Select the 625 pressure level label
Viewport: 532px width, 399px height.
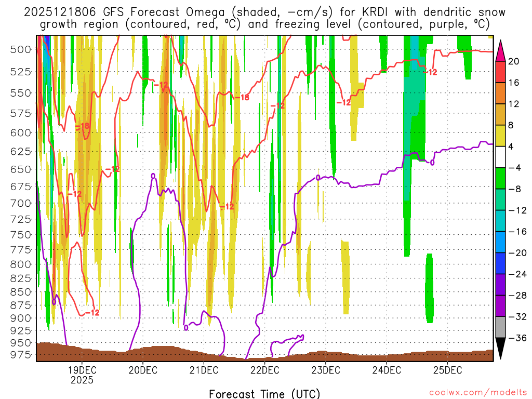[21, 151]
